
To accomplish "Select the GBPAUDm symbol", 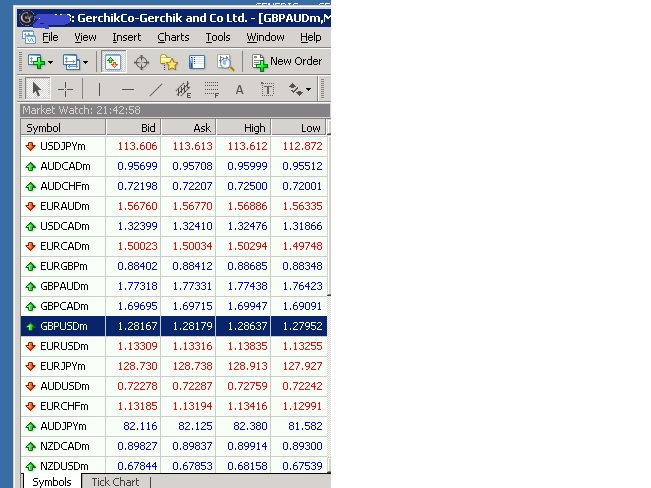I will 64,286.
